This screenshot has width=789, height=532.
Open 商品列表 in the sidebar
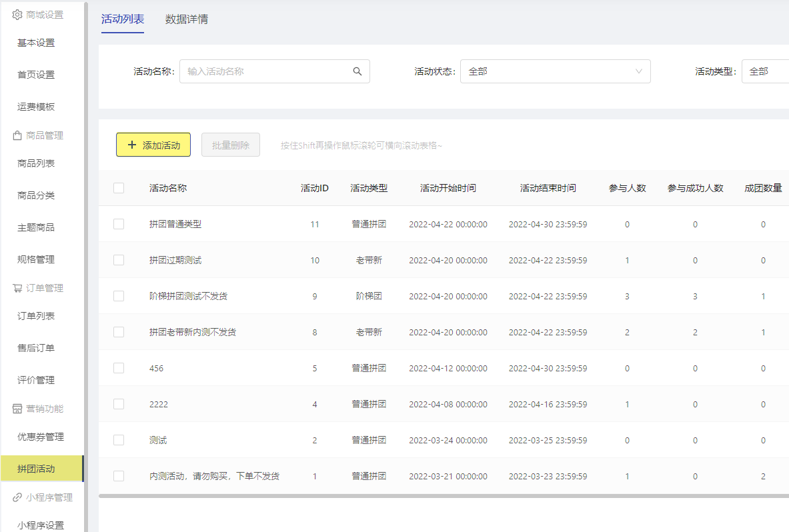(x=36, y=163)
